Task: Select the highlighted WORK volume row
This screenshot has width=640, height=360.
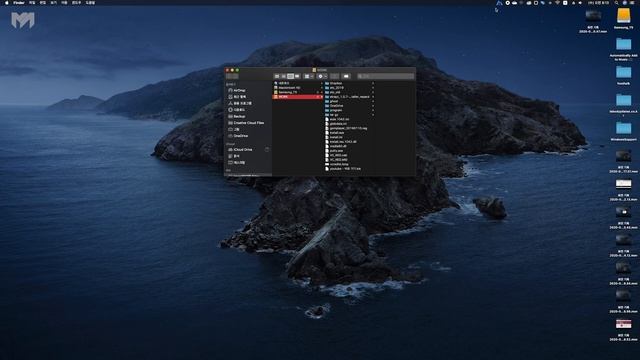Action: click(x=297, y=97)
